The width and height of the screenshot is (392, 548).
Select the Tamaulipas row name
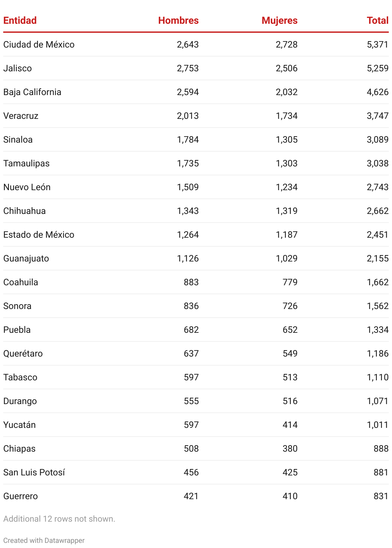pyautogui.click(x=26, y=163)
